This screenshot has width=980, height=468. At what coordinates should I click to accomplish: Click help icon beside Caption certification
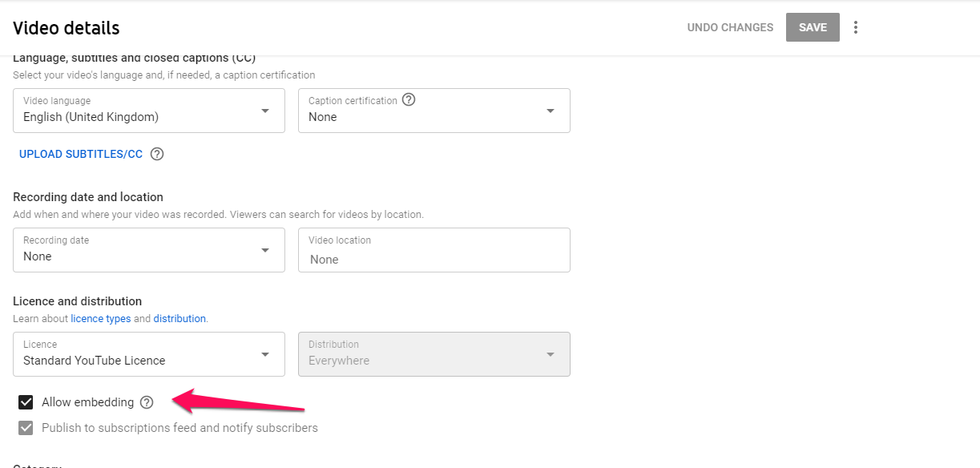[409, 100]
